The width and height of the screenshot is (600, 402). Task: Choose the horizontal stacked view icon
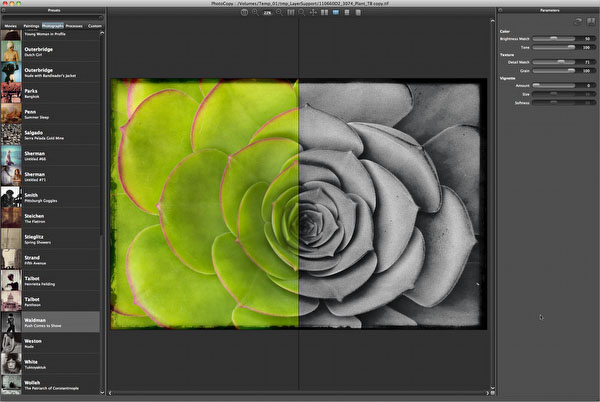click(347, 13)
